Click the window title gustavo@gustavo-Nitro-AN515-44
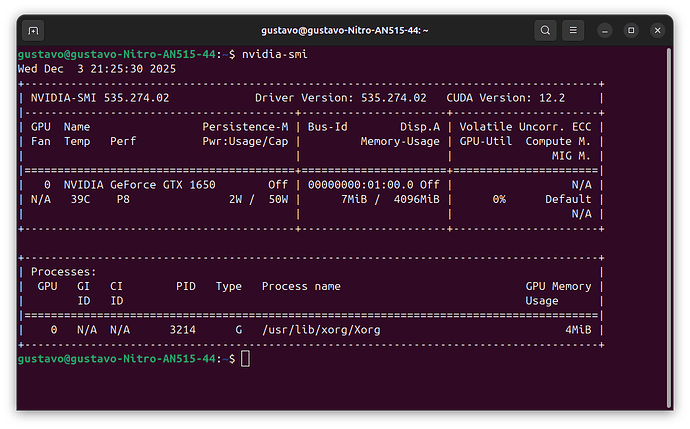The width and height of the screenshot is (690, 429). tap(343, 30)
